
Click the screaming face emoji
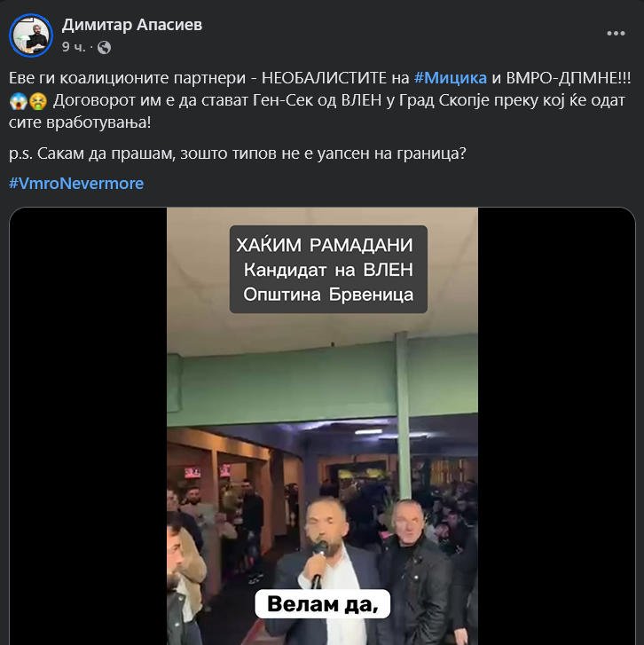[18, 101]
